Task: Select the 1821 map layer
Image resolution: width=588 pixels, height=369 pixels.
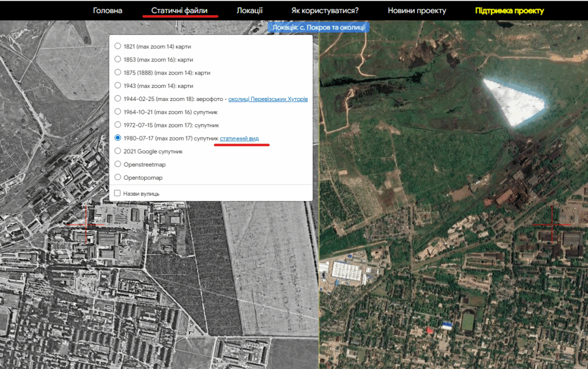Action: [118, 46]
